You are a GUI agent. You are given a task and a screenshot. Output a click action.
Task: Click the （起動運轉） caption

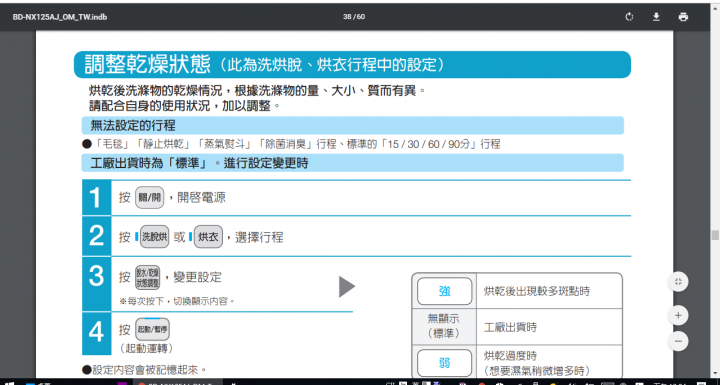[x=146, y=349]
